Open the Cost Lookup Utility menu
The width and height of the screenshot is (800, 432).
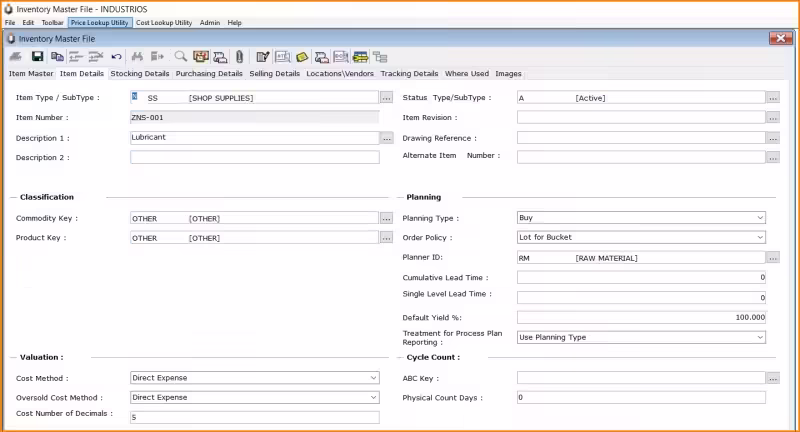[x=164, y=22]
